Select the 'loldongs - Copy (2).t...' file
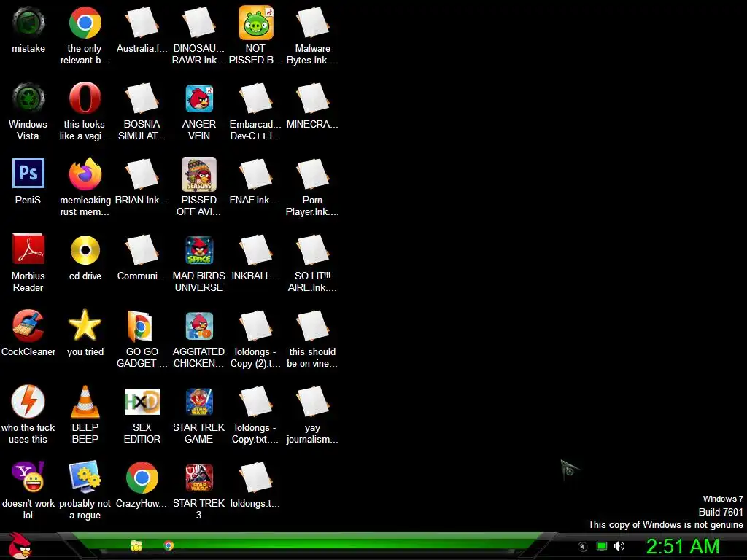The image size is (747, 560). tap(256, 326)
